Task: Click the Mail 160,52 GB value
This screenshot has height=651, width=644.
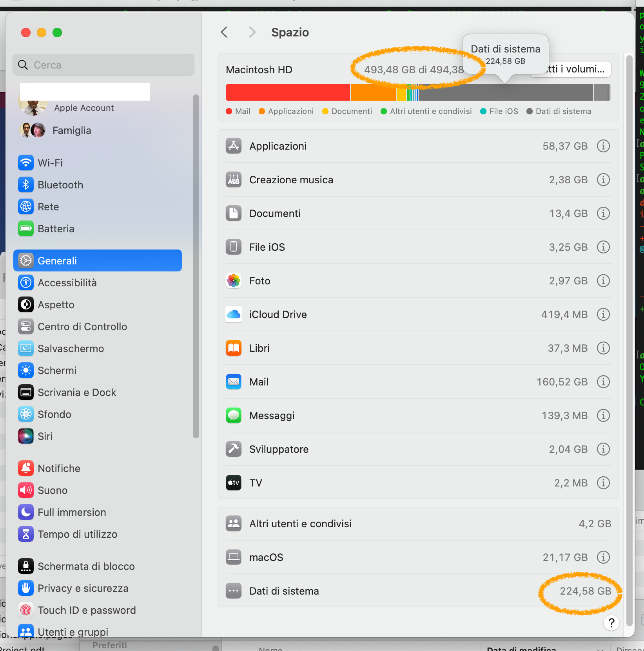Action: 562,382
